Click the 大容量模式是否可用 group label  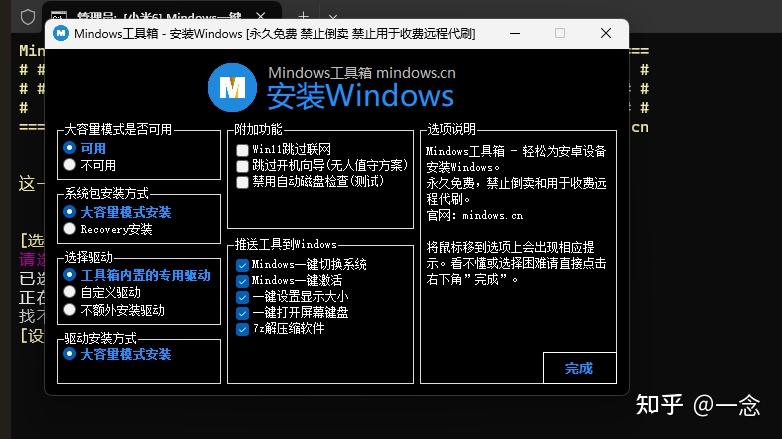pyautogui.click(x=118, y=129)
